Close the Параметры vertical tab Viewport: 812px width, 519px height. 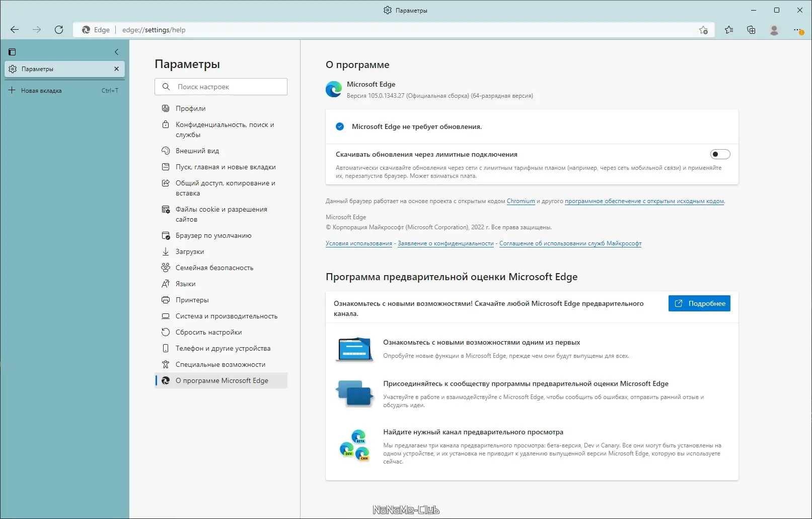click(116, 69)
